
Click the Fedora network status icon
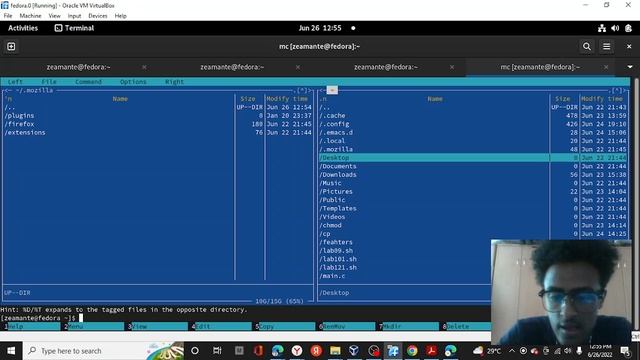(x=602, y=28)
